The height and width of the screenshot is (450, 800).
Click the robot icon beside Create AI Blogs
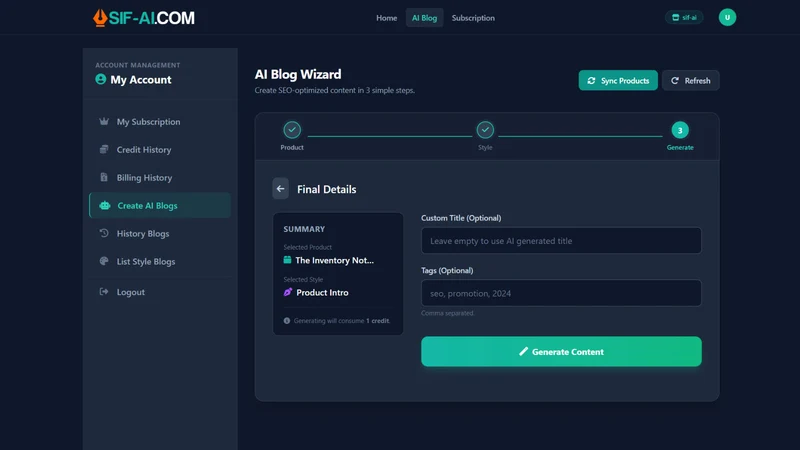(105, 205)
